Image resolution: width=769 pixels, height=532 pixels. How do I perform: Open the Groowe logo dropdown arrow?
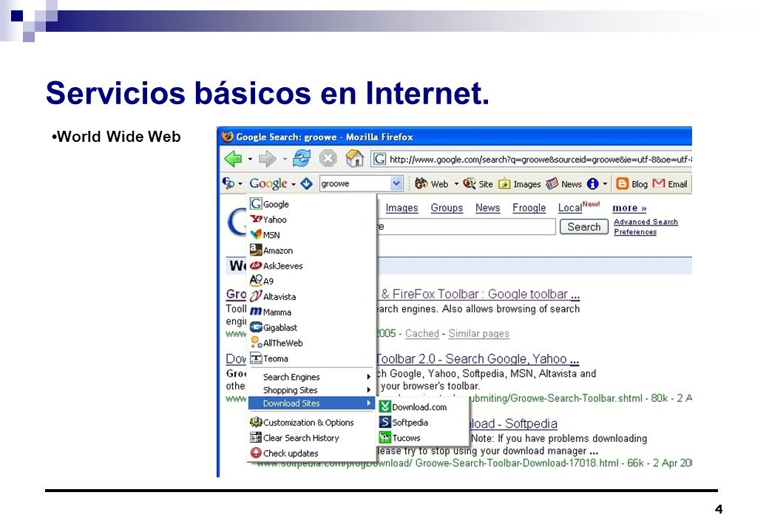click(240, 184)
